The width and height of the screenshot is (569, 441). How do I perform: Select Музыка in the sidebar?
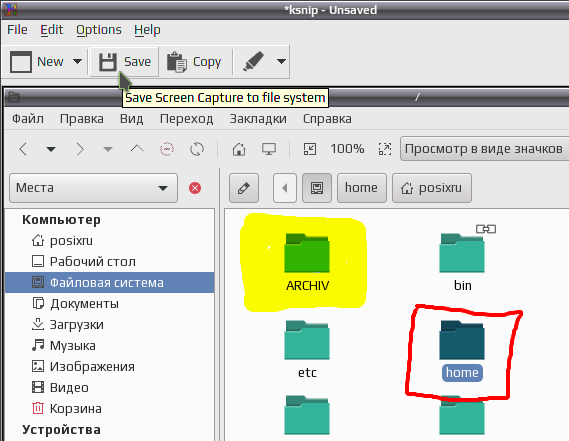pos(110,346)
